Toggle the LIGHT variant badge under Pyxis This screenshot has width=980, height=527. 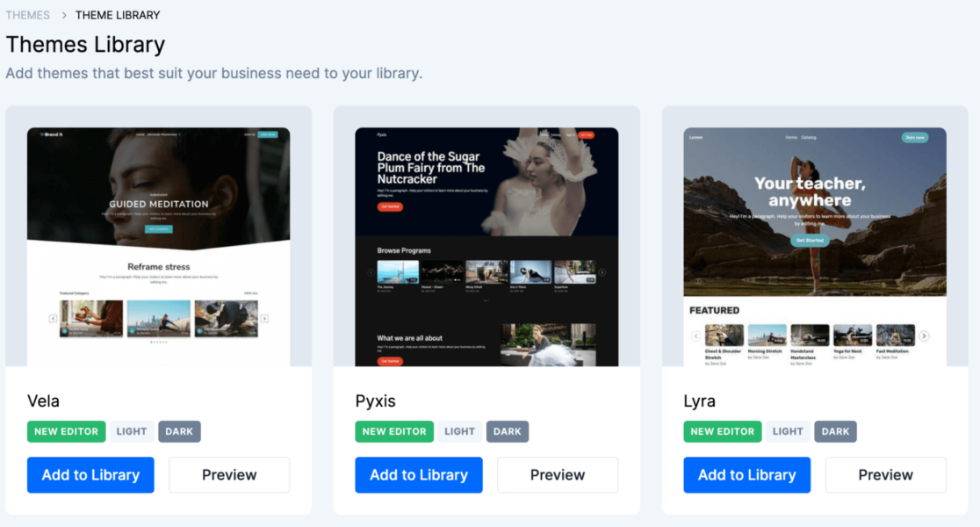[x=459, y=431]
